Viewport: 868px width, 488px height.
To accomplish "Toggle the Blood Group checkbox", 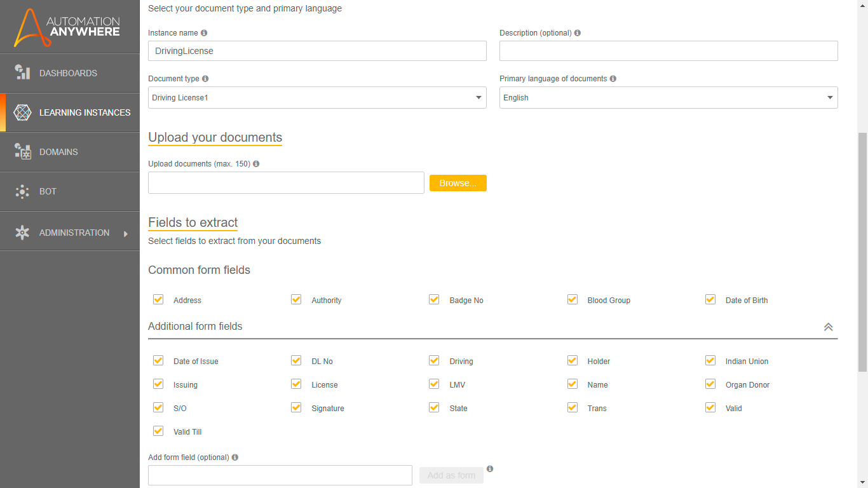I will (x=573, y=299).
